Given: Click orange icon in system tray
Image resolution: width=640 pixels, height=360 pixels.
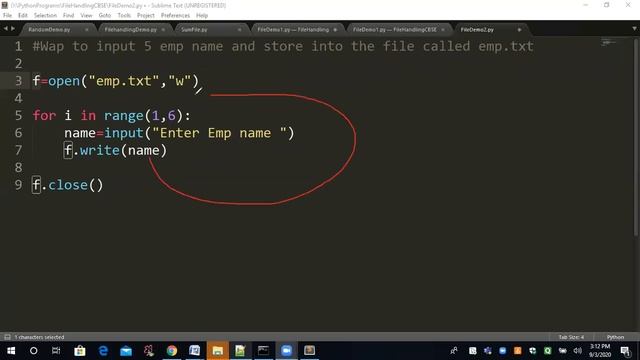Looking at the screenshot, I should 518,351.
